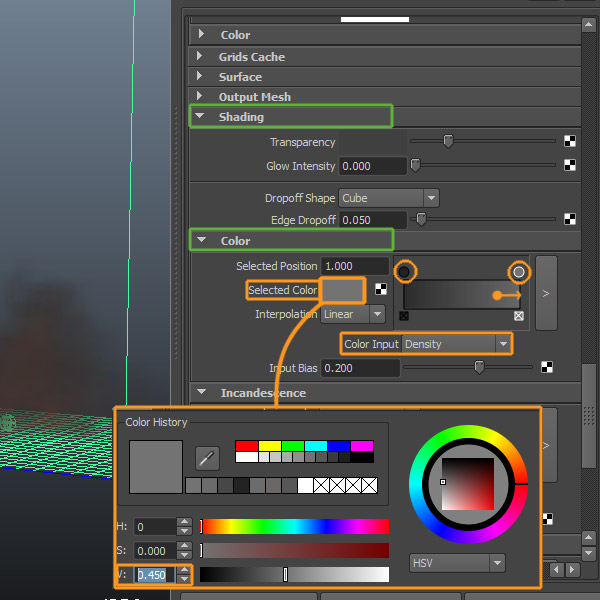
Task: Click the Glow Intensity value field
Action: click(x=373, y=166)
